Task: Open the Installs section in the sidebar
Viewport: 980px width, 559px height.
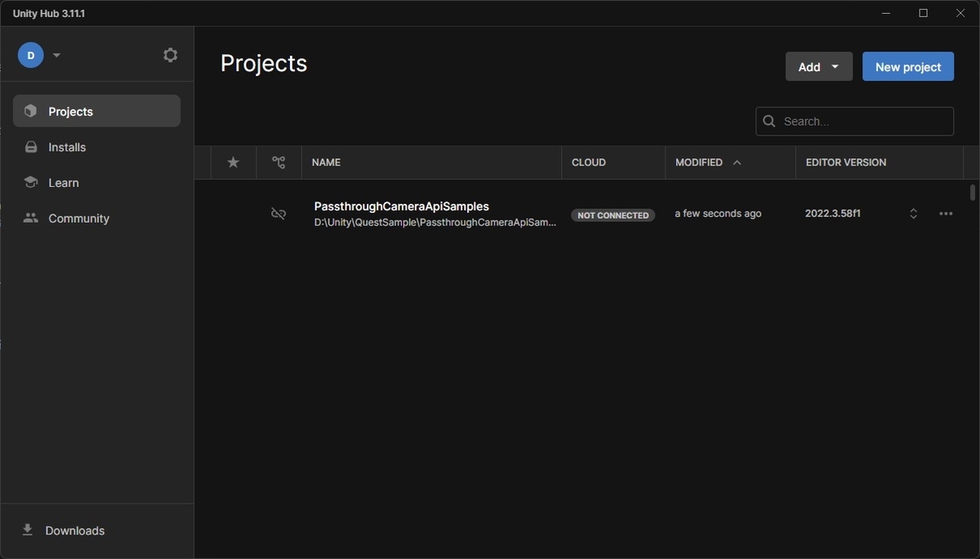Action: click(63, 147)
